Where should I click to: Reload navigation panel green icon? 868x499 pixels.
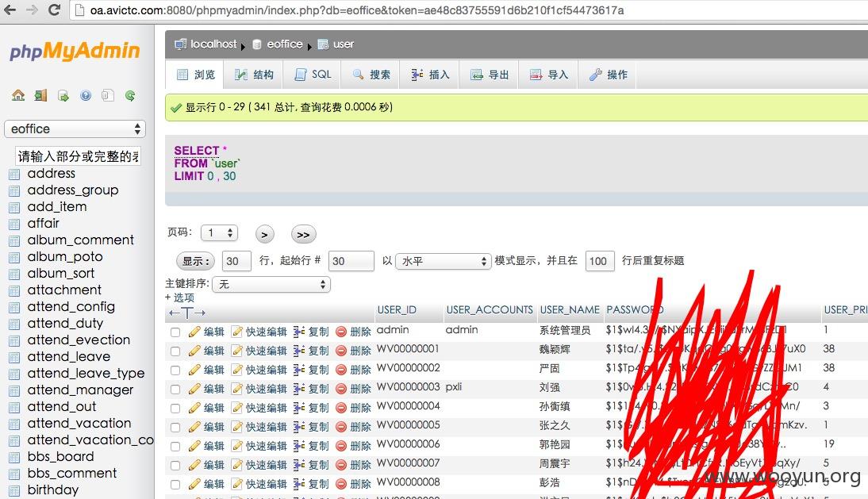[x=130, y=95]
